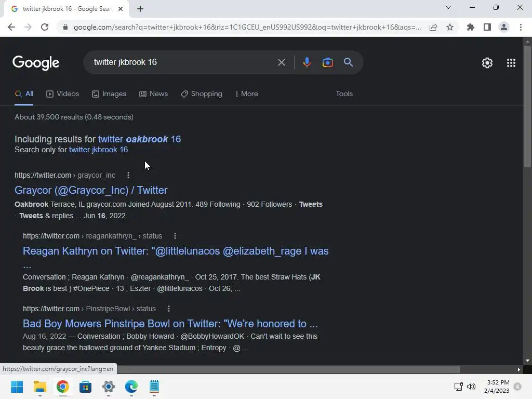The image size is (532, 399).
Task: Launch Microsoft Edge from taskbar
Action: click(131, 387)
